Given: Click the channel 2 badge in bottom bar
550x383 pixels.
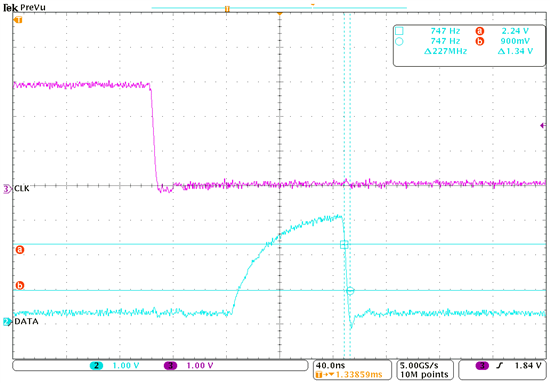Looking at the screenshot, I should pyautogui.click(x=96, y=366).
